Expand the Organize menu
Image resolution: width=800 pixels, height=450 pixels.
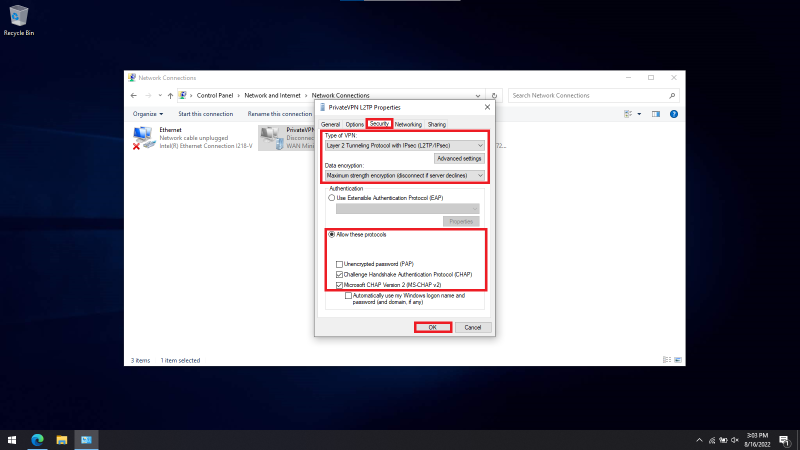coord(147,114)
